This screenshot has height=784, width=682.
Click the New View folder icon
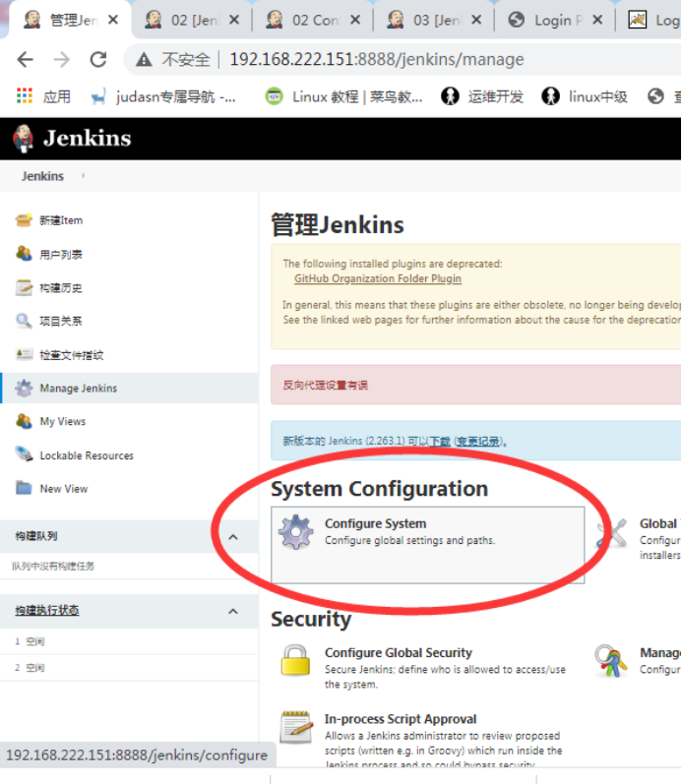coord(24,488)
